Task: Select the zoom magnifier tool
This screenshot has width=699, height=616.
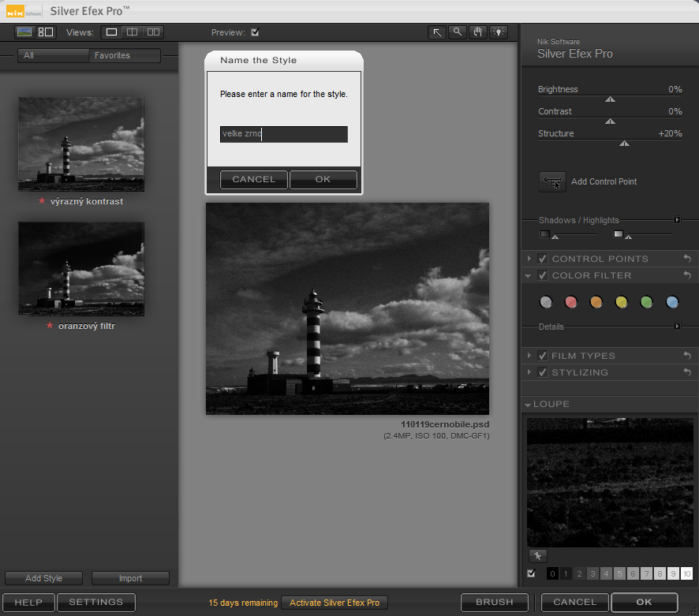Action: pos(458,32)
